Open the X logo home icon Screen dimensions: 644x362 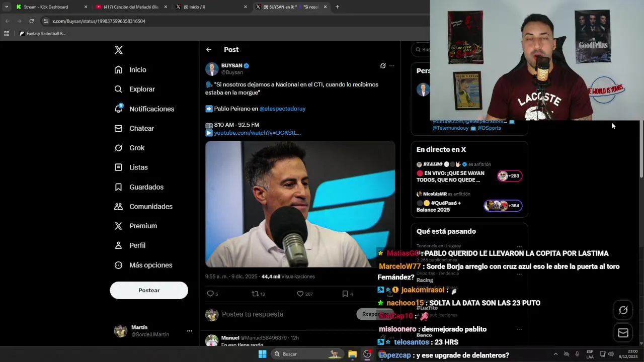(x=118, y=50)
